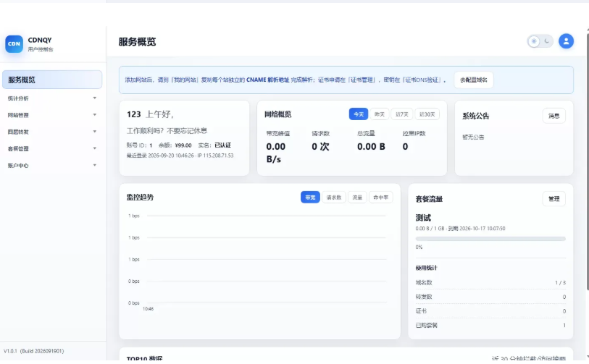Expand the 网站管理 sidebar section arrow
This screenshot has width=589, height=364.
[x=95, y=115]
